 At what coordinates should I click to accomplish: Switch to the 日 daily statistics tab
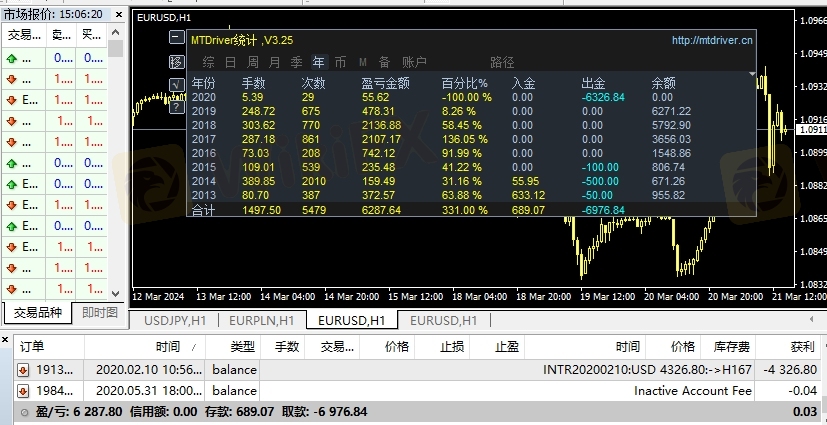230,62
